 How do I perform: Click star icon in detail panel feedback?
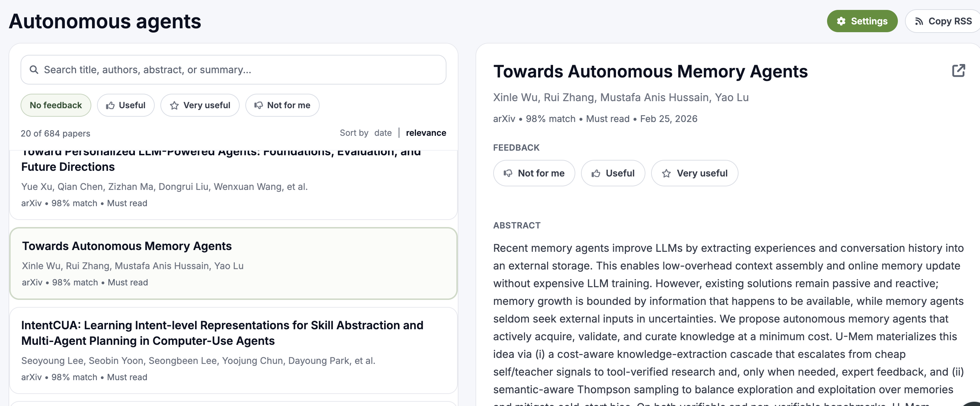pyautogui.click(x=666, y=173)
